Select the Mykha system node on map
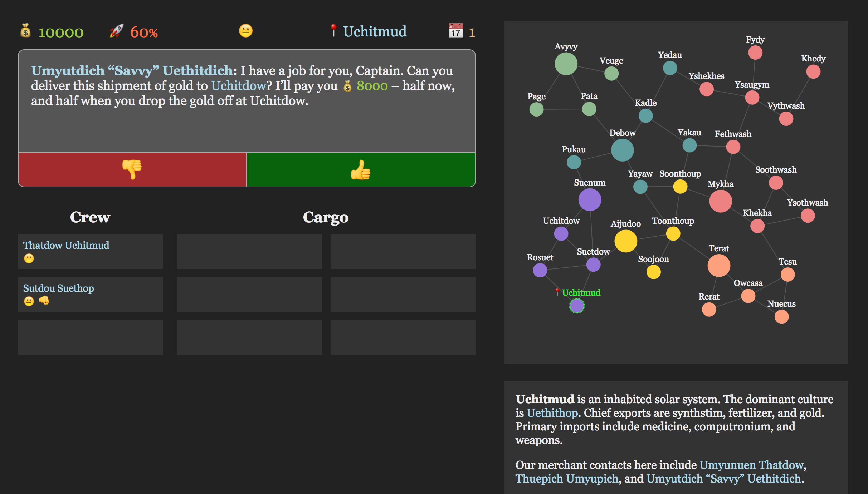 click(720, 201)
